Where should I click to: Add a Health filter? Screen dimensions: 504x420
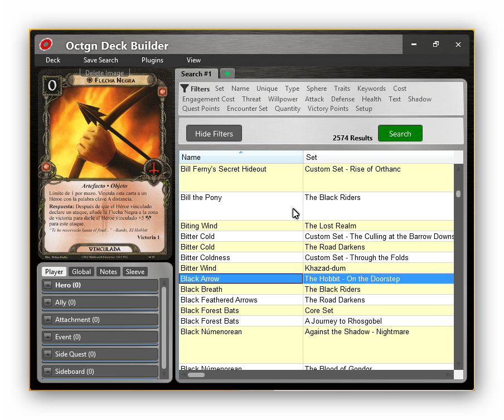click(371, 99)
